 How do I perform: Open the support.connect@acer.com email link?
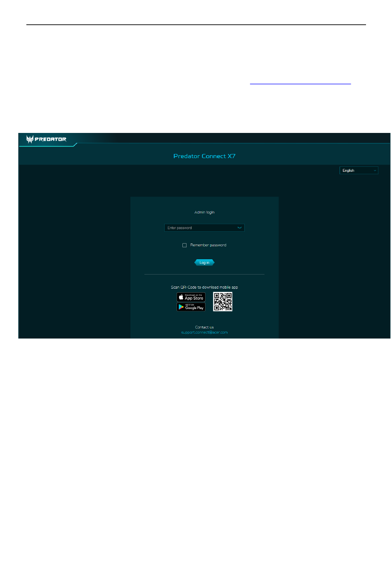pyautogui.click(x=204, y=332)
